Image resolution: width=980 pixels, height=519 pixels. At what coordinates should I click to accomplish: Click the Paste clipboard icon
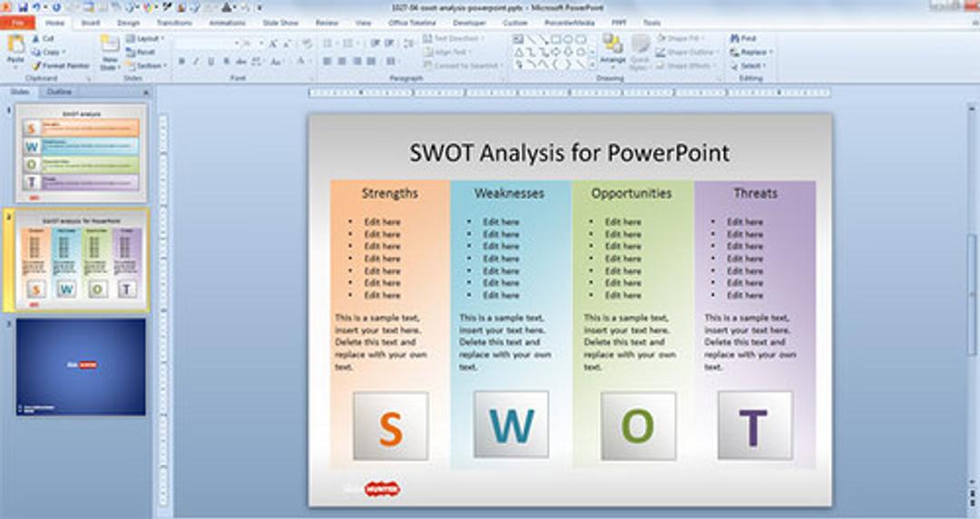point(15,45)
